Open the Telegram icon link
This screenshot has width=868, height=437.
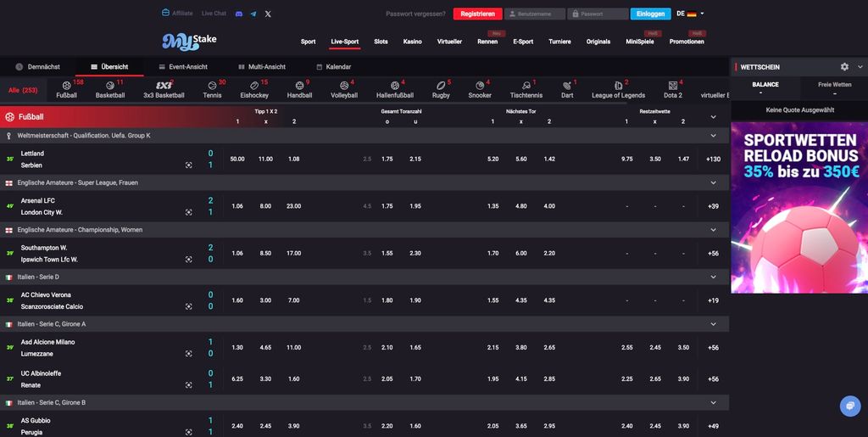[253, 14]
